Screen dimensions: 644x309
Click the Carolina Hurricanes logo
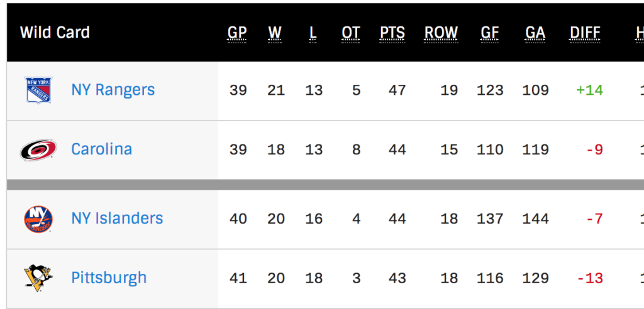point(38,150)
